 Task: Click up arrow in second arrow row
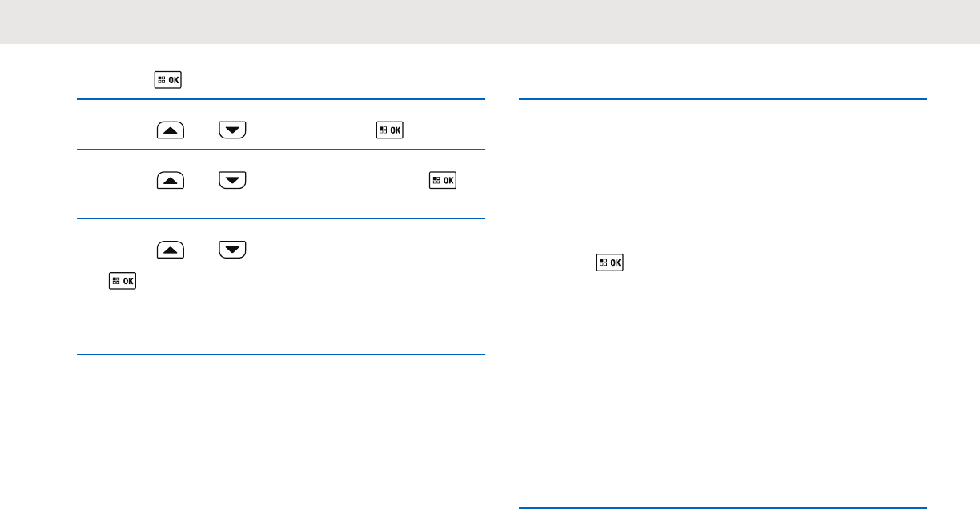(x=171, y=180)
